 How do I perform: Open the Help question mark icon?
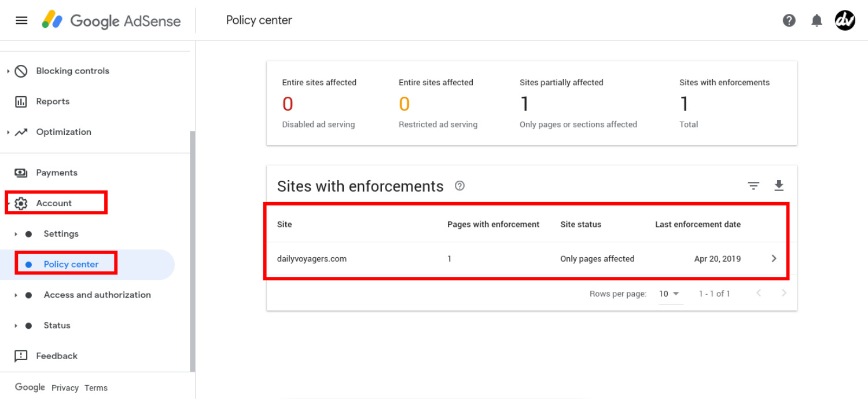(x=789, y=21)
